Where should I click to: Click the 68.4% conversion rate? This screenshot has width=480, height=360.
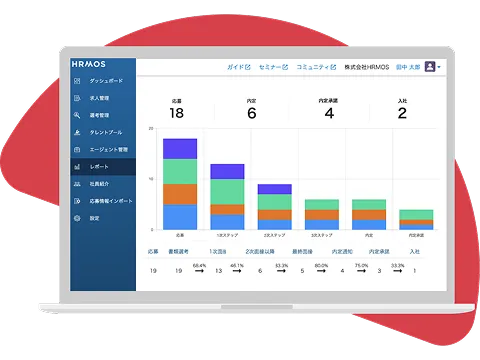[x=199, y=266]
